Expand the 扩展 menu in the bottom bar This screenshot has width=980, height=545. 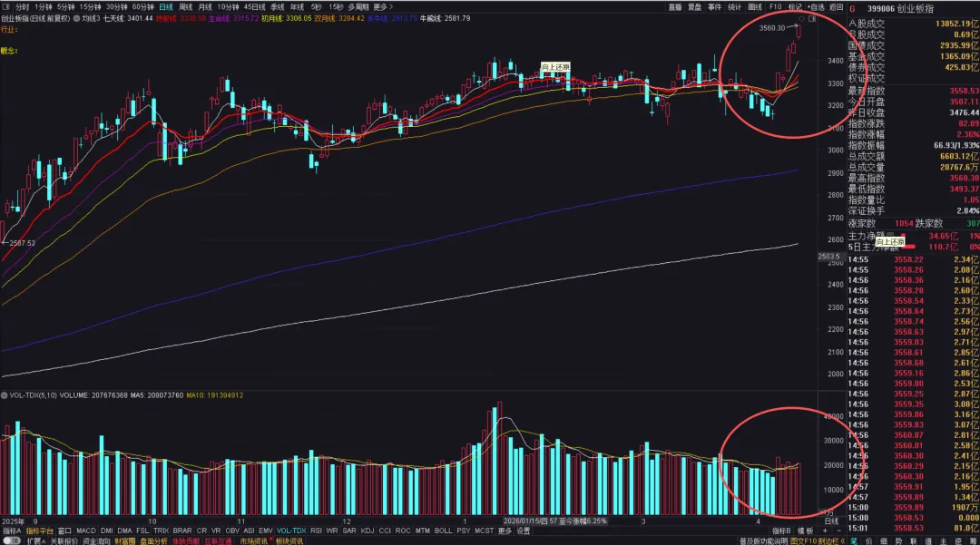36,540
